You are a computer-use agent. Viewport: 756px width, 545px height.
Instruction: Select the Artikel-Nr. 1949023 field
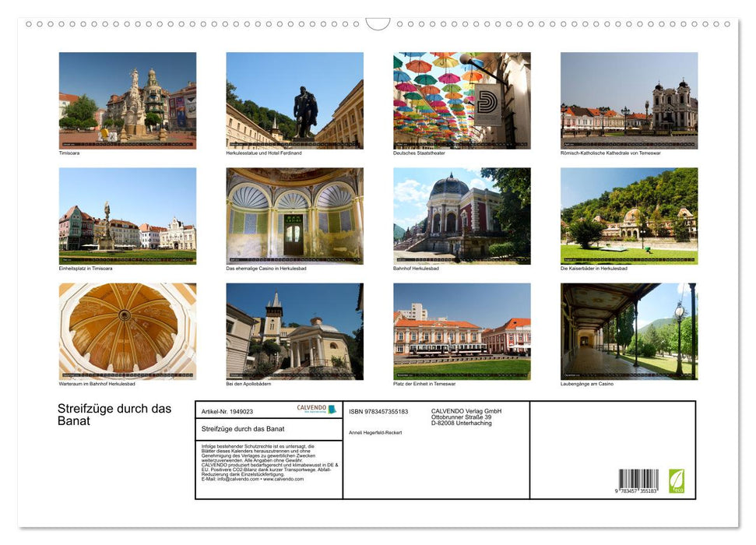[x=228, y=412]
